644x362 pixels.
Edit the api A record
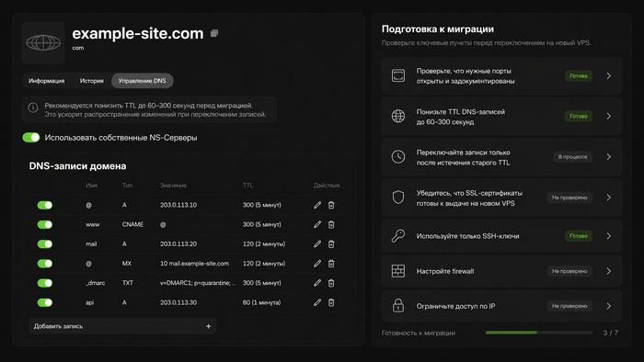click(x=317, y=302)
